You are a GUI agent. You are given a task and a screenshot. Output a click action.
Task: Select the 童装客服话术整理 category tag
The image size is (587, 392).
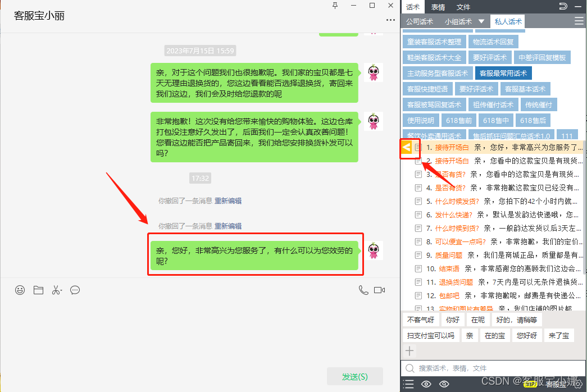[434, 42]
